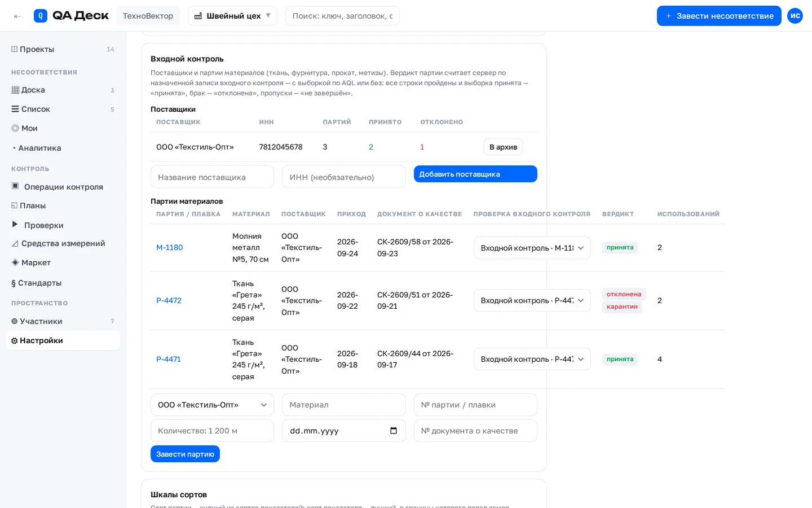Focus the № партии / плавки input
This screenshot has width=812, height=508.
(x=475, y=405)
